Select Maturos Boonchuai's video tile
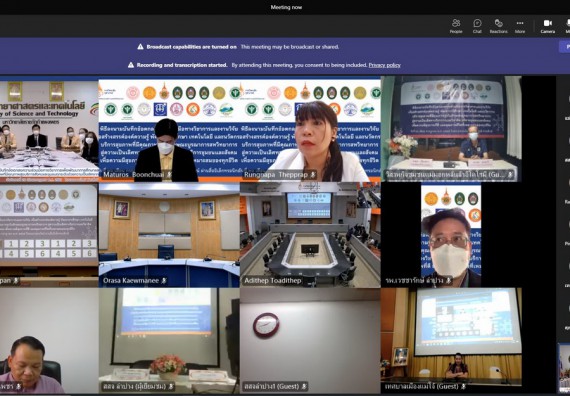570x396 pixels. click(x=169, y=129)
